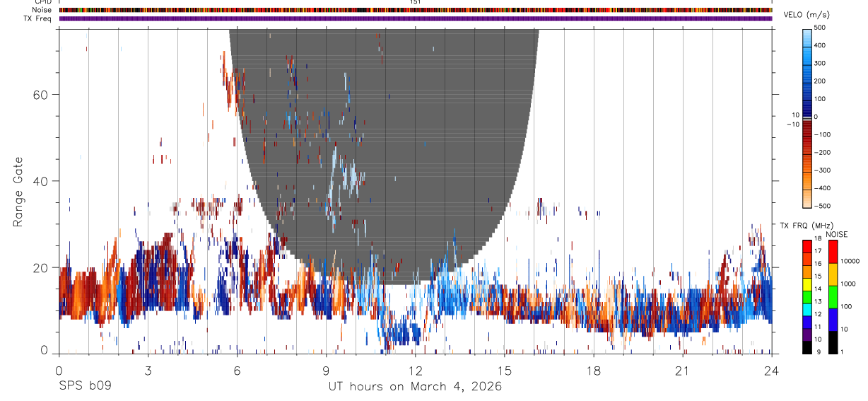This screenshot has height=401, width=868.
Task: Click the x-axis tick label '3'
Action: 148,370
